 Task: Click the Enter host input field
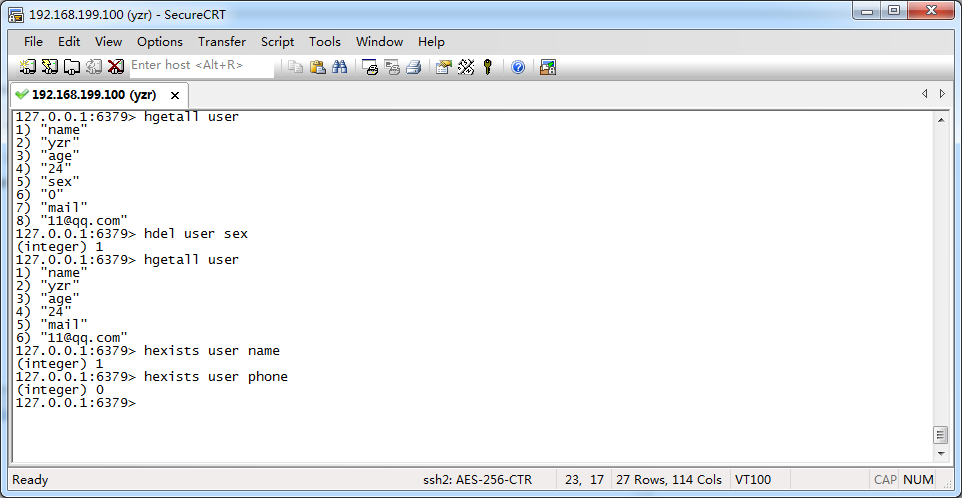click(x=202, y=65)
